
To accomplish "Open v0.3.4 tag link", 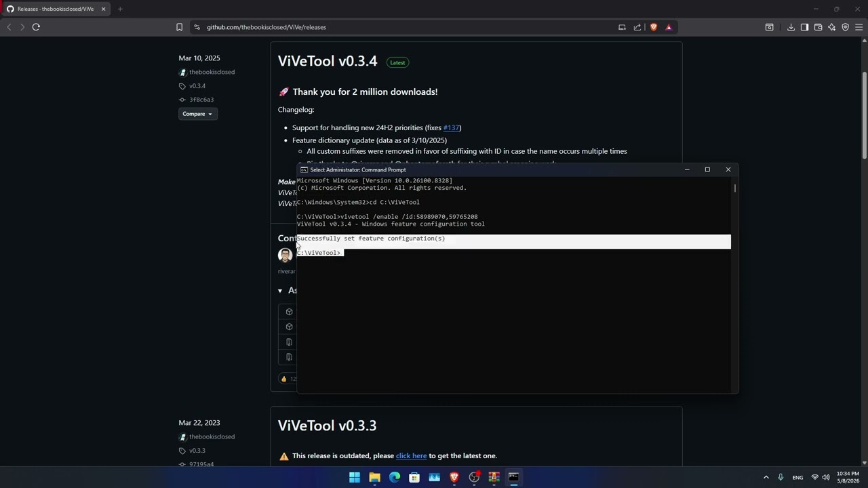I will [x=197, y=86].
